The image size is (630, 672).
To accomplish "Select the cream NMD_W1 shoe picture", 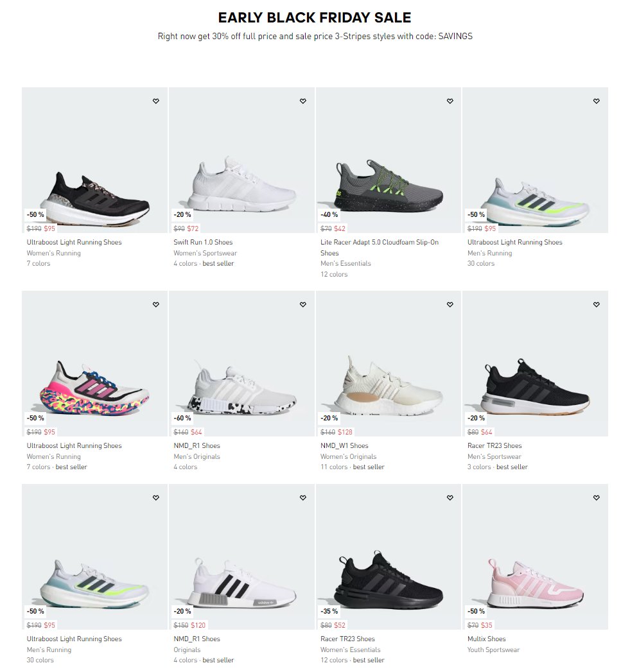I will coord(389,363).
